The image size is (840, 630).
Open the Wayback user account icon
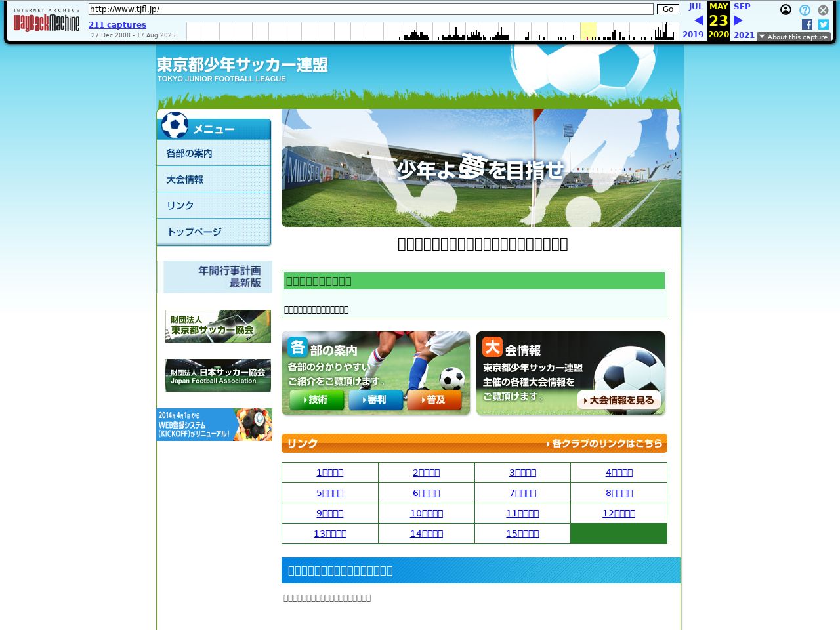[786, 10]
